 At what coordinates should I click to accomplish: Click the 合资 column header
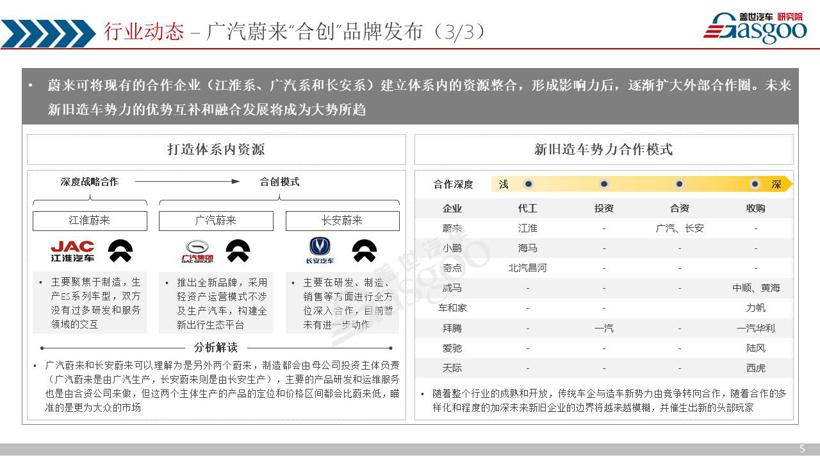(679, 208)
